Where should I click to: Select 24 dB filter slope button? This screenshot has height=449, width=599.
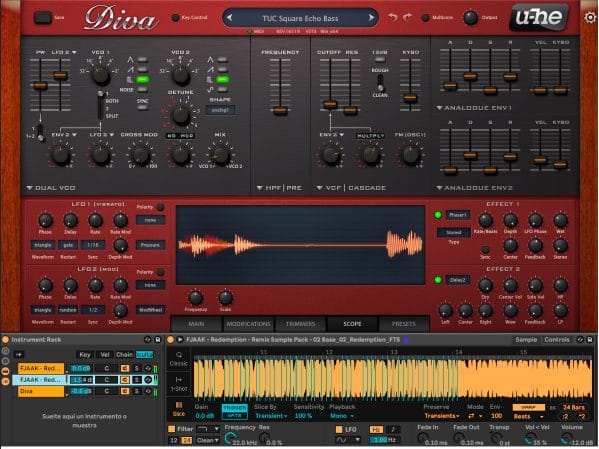[x=186, y=440]
